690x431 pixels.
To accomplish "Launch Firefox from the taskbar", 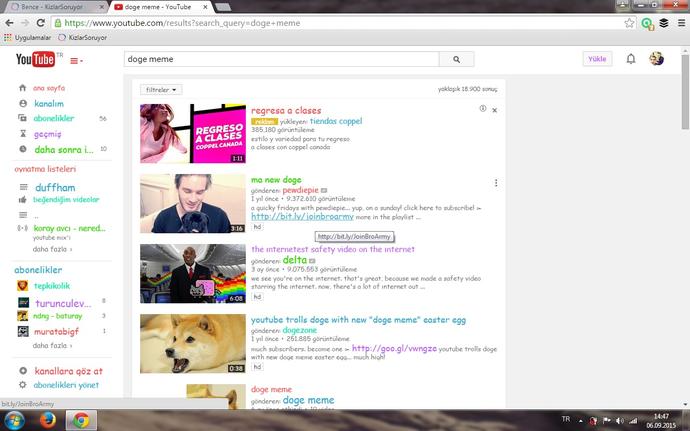I will click(x=48, y=420).
